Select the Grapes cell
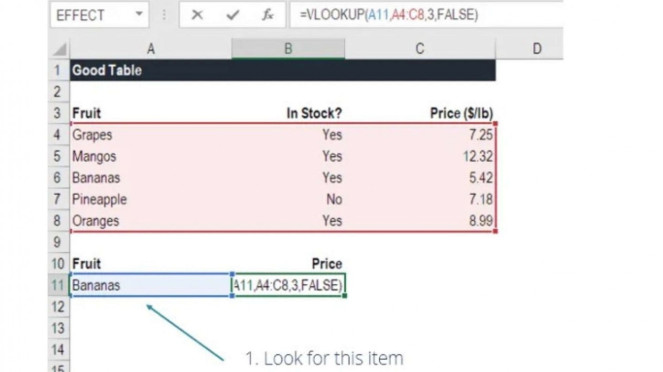The image size is (663, 372). coord(151,135)
